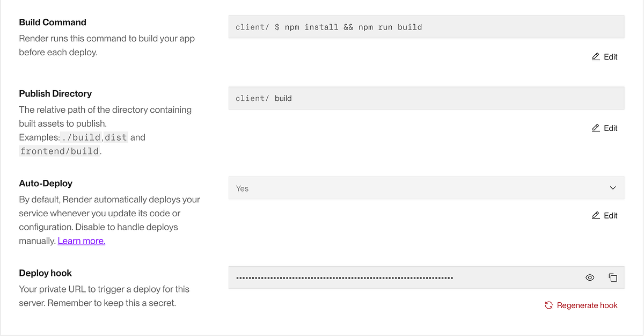Image resolution: width=644 pixels, height=336 pixels.
Task: Click inside the Publish Directory field showing client/ build
Action: click(426, 98)
